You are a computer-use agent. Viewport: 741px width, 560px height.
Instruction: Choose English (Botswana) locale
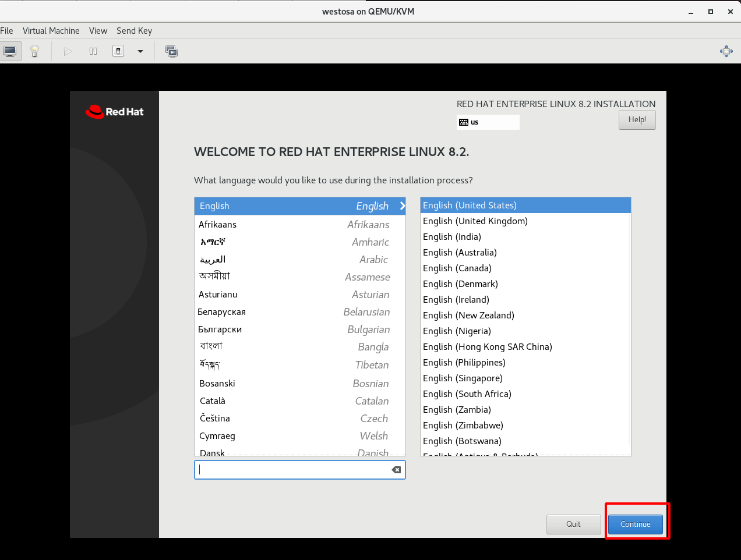525,441
